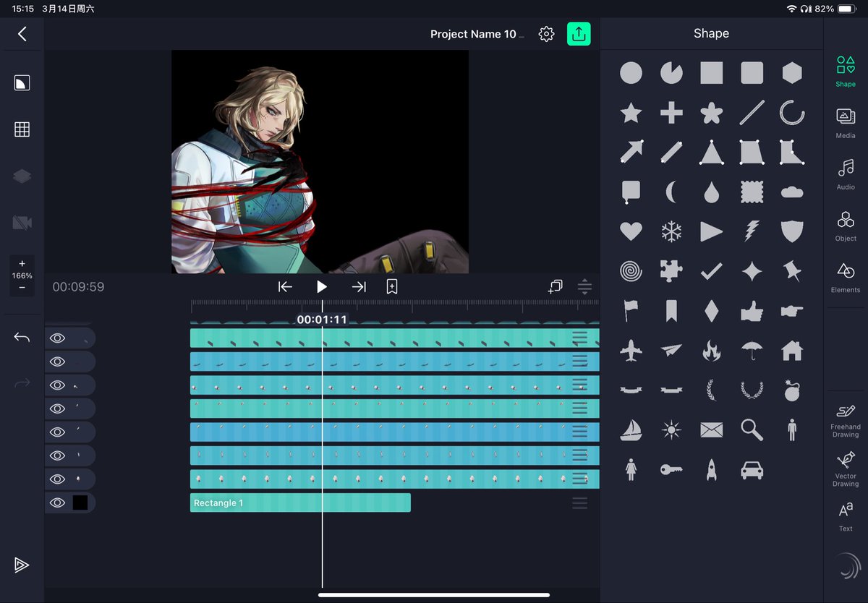Insert a circle shape
This screenshot has width=868, height=603.
(x=631, y=72)
